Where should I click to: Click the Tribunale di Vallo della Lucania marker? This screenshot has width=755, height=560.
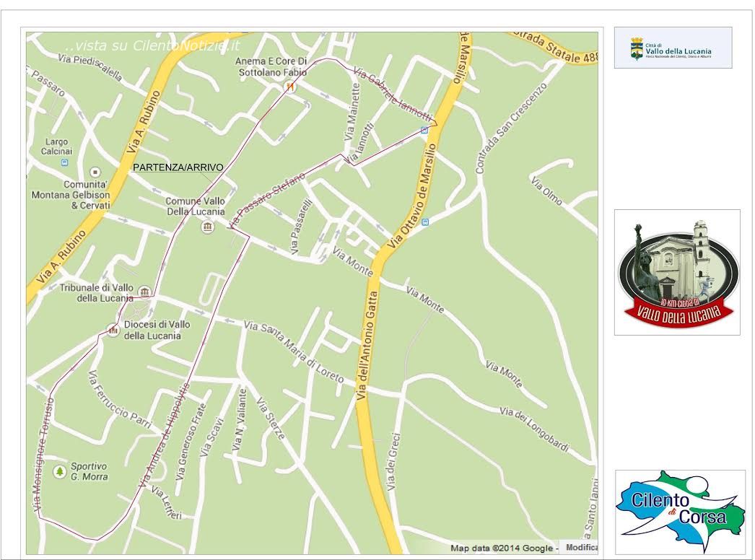tap(144, 292)
